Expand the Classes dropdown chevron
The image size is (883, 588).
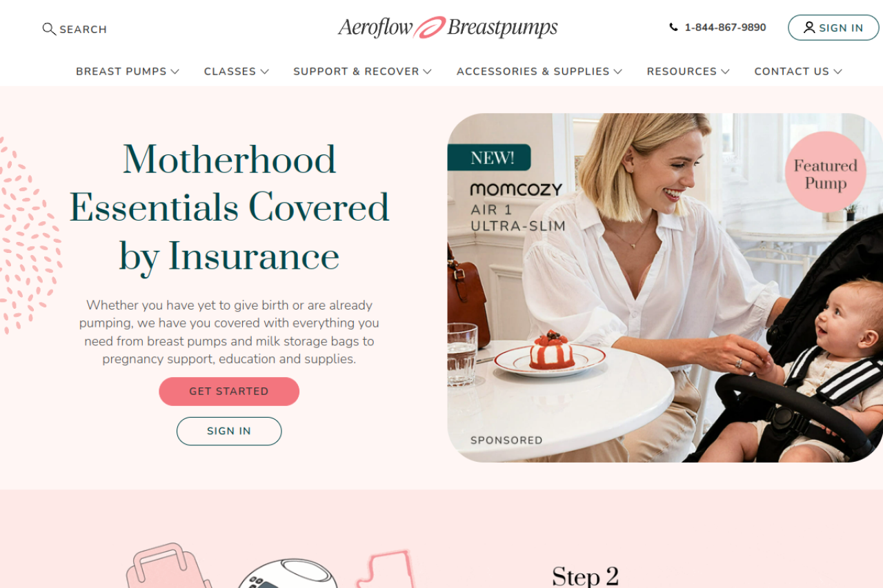click(x=265, y=72)
